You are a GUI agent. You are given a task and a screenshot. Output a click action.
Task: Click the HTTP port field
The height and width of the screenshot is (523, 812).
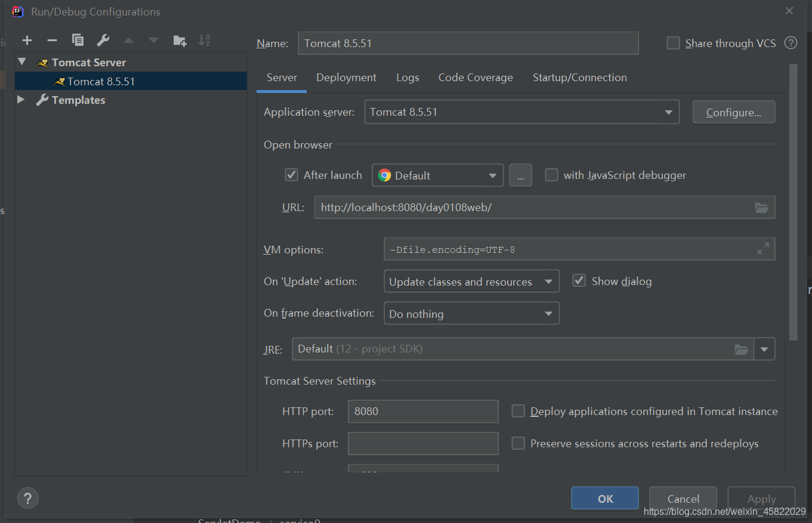point(423,411)
